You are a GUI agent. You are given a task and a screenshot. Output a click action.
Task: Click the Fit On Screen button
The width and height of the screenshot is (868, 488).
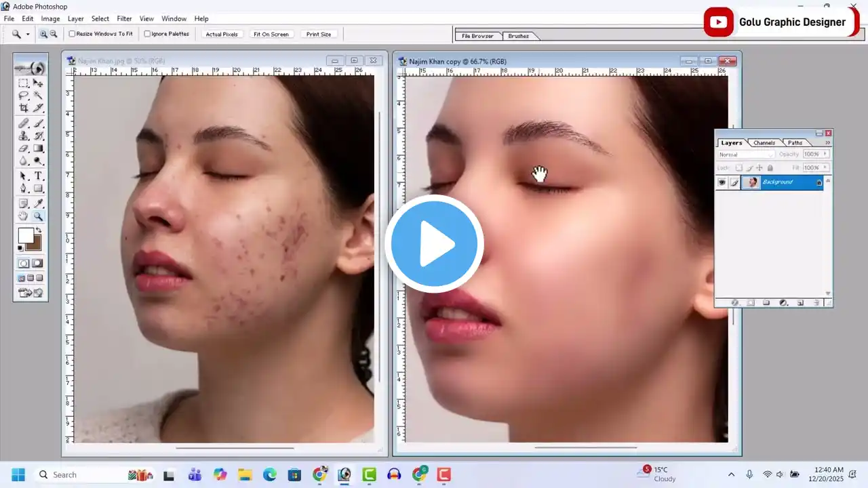(271, 33)
